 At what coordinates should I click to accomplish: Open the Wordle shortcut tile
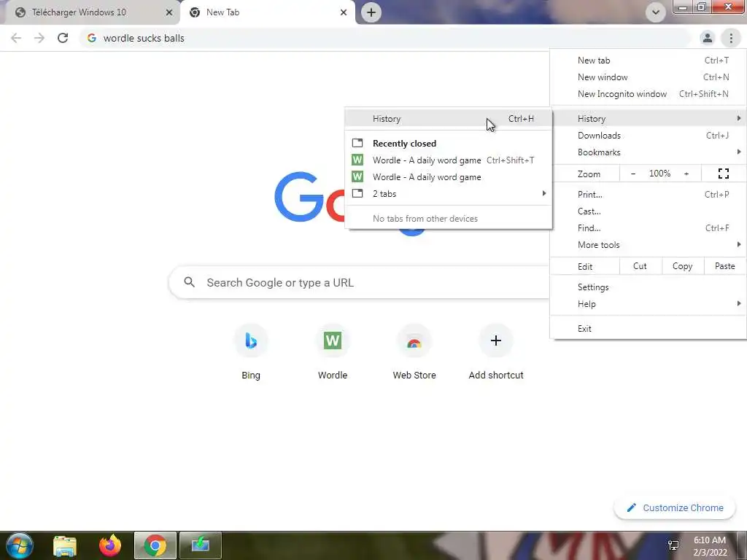click(333, 351)
